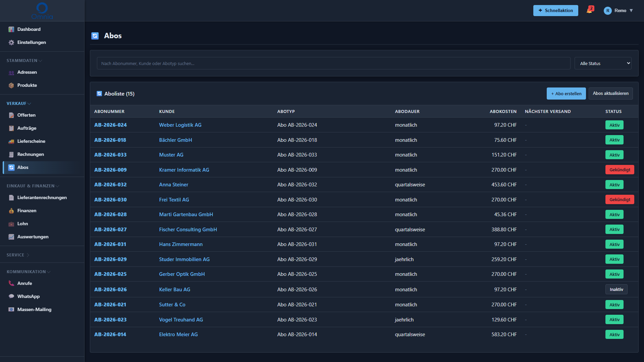This screenshot has height=362, width=644.
Task: Click the Lieferantenrechnungen document icon
Action: coord(11,198)
